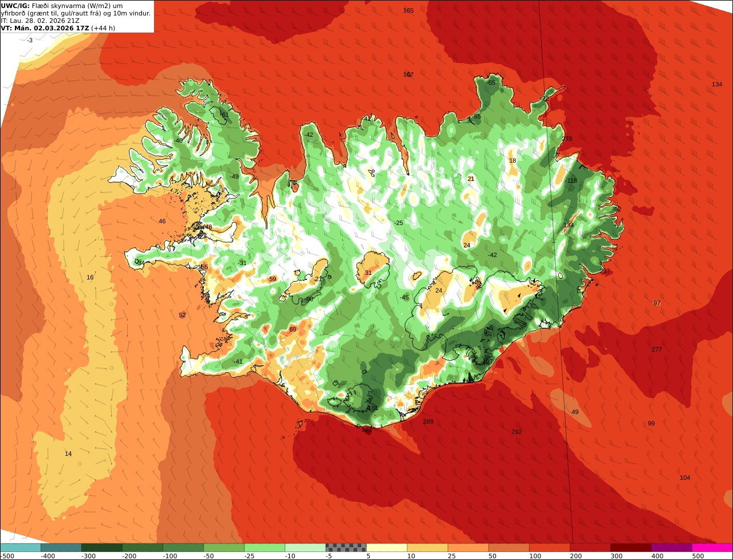733x560 pixels.
Task: Click the magenta 500 legend color swatch
Action: [x=712, y=547]
